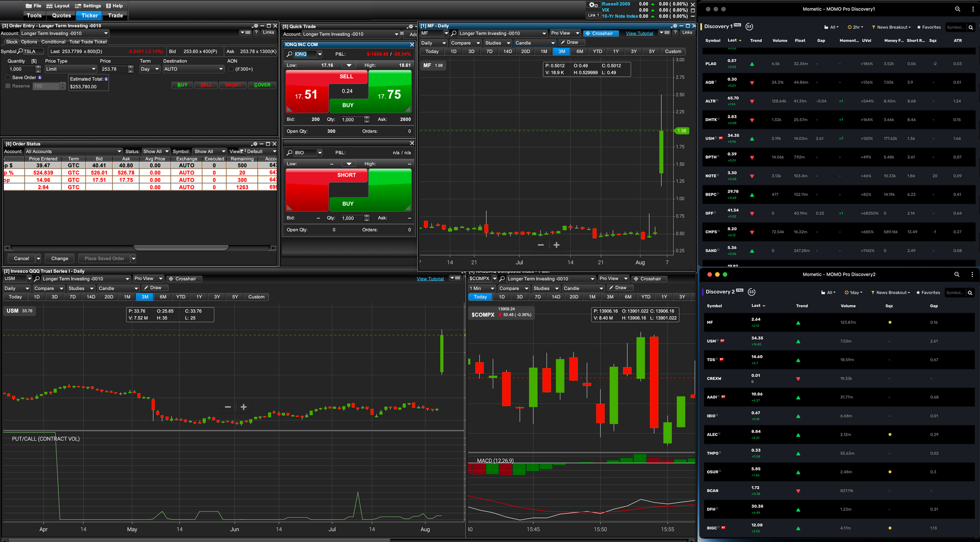Image resolution: width=980 pixels, height=542 pixels.
Task: Click the magnifier icon in Discovery1 title bar
Action: [x=957, y=9]
